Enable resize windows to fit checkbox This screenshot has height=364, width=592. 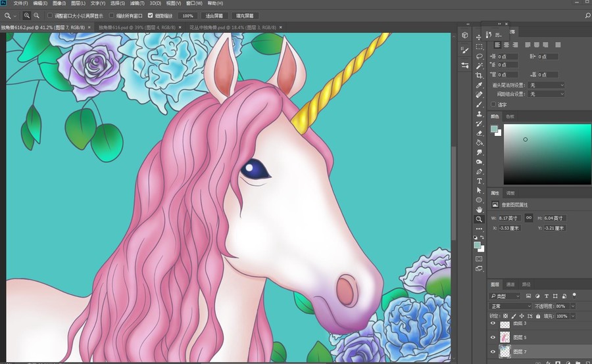pos(50,16)
